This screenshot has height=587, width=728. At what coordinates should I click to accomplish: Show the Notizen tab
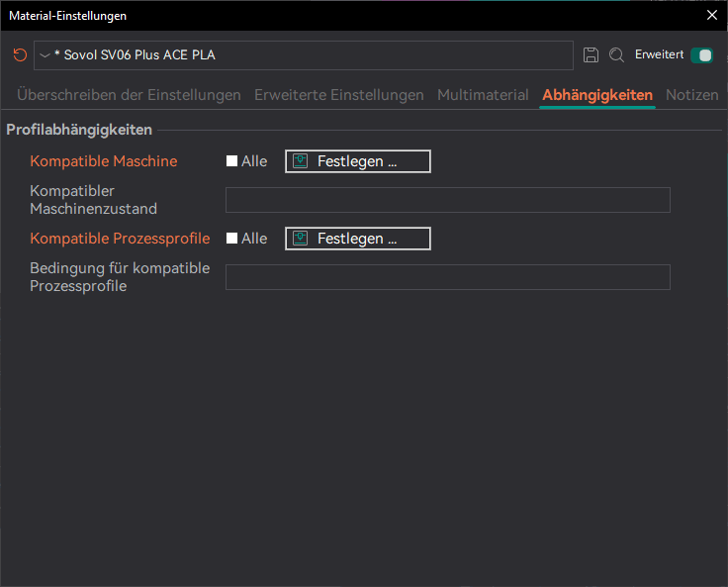tap(691, 95)
